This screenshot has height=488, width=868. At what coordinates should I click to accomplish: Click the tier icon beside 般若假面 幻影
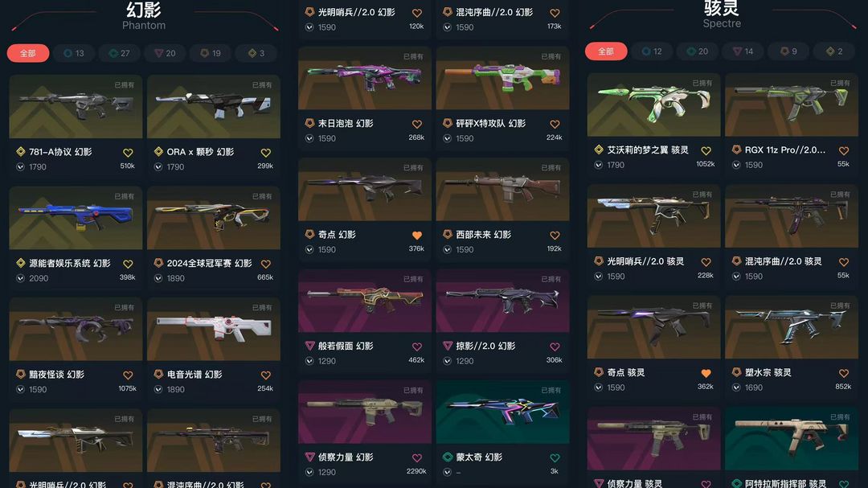point(309,346)
